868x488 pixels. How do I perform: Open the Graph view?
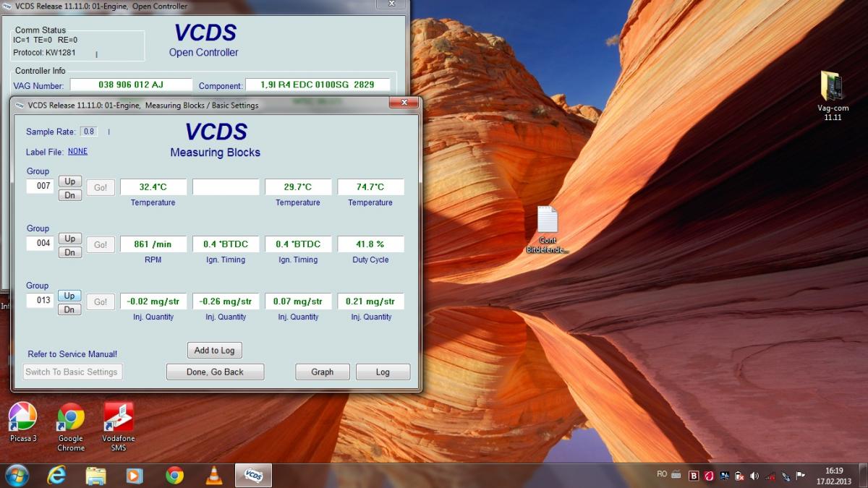pos(322,372)
